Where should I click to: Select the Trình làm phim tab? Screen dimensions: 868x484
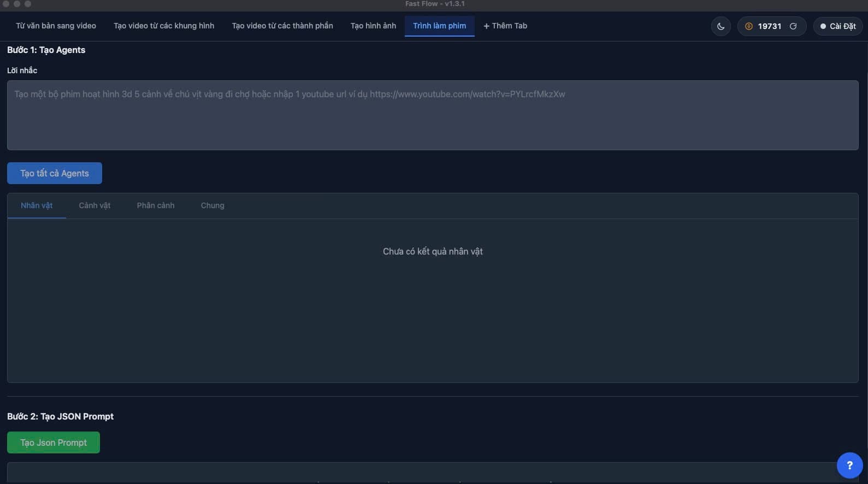click(439, 26)
